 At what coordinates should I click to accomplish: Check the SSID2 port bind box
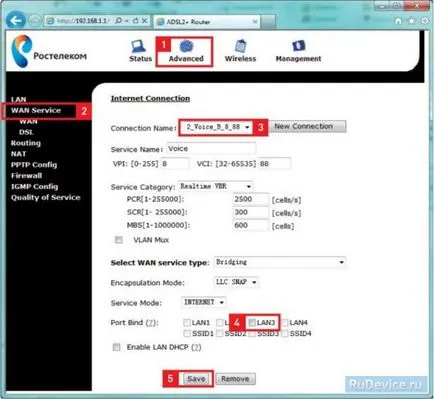(x=220, y=333)
